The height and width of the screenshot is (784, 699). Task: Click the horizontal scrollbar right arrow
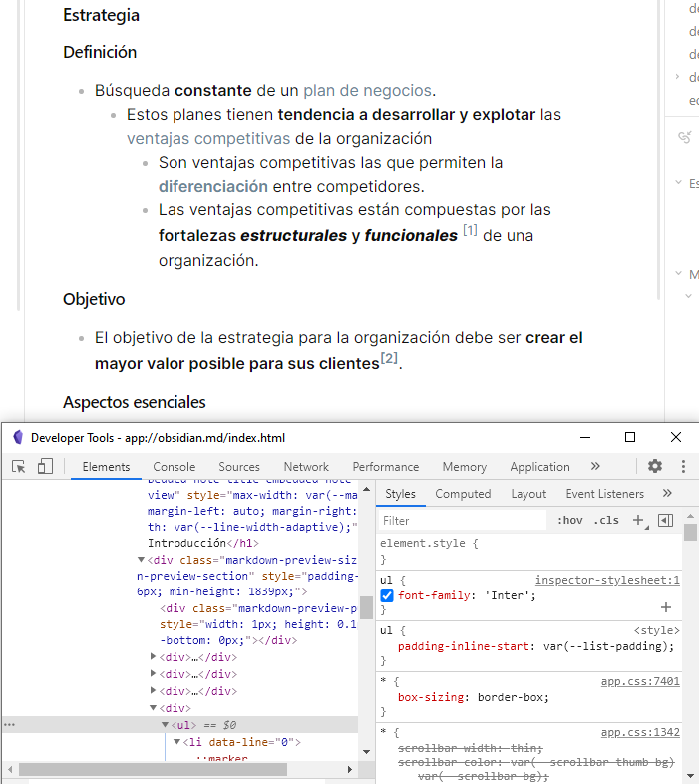point(349,769)
